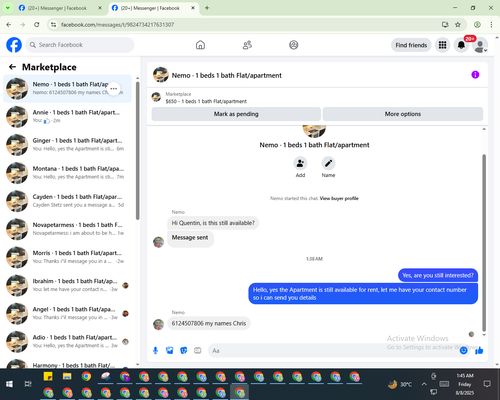Open the Adio conversation
500x400 pixels.
click(x=67, y=342)
